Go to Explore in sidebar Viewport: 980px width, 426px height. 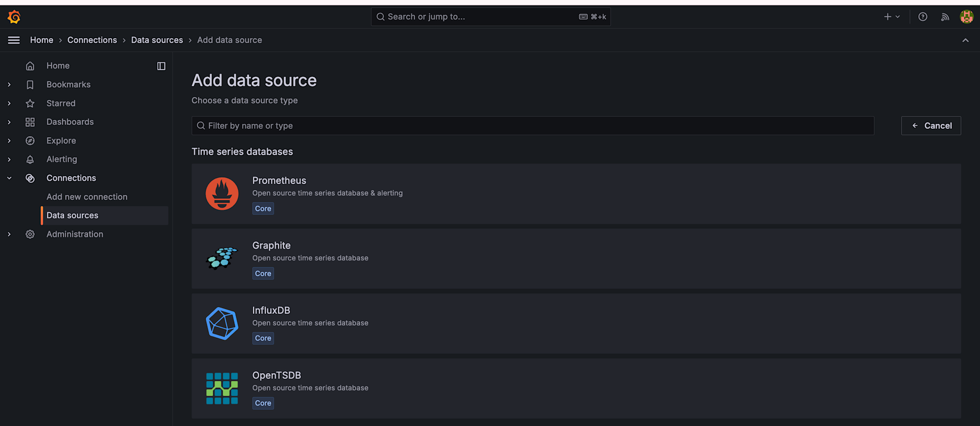click(x=61, y=141)
